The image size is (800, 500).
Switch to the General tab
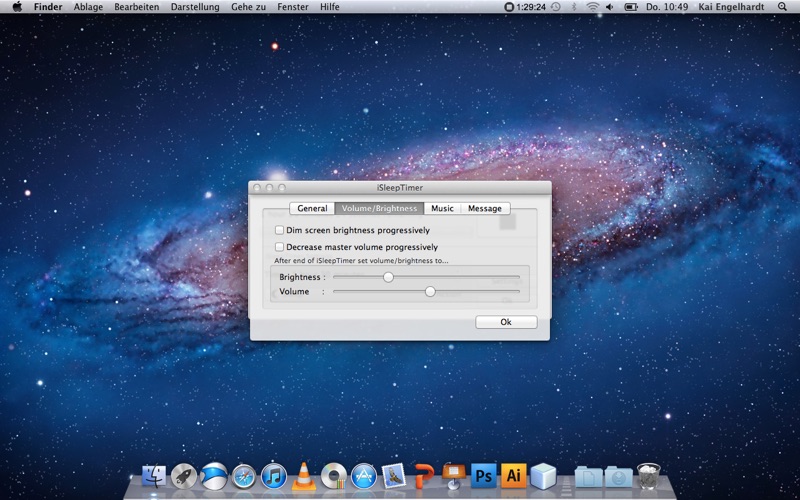pyautogui.click(x=312, y=208)
